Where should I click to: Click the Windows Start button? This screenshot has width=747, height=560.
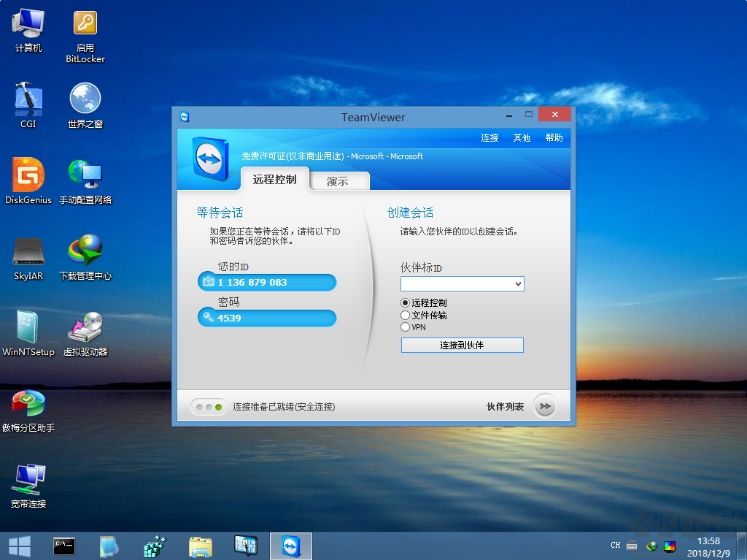(x=19, y=546)
